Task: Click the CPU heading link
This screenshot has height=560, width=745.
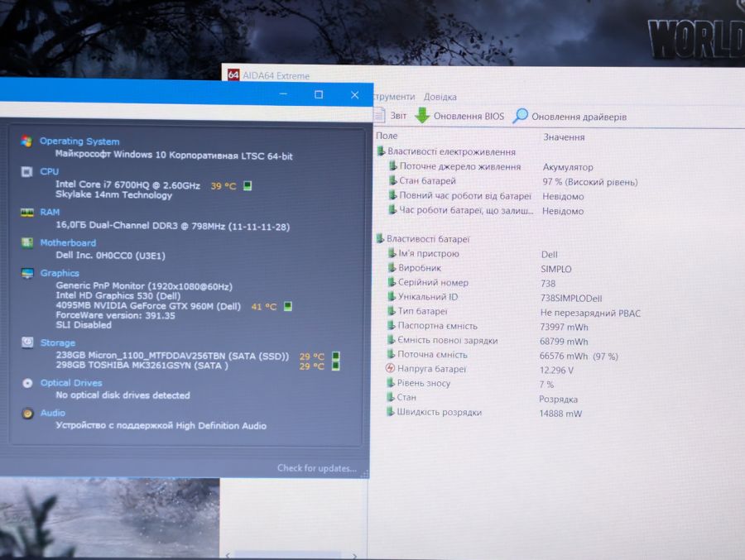Action: 50,171
